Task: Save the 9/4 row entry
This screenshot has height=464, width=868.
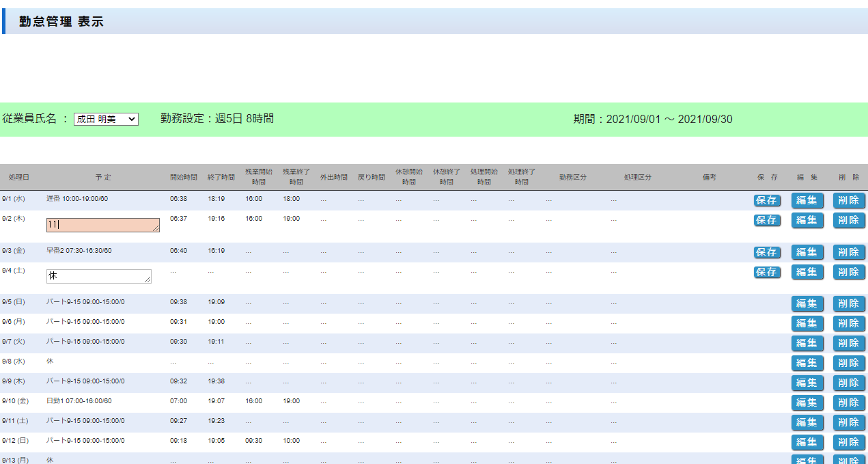Action: 767,272
